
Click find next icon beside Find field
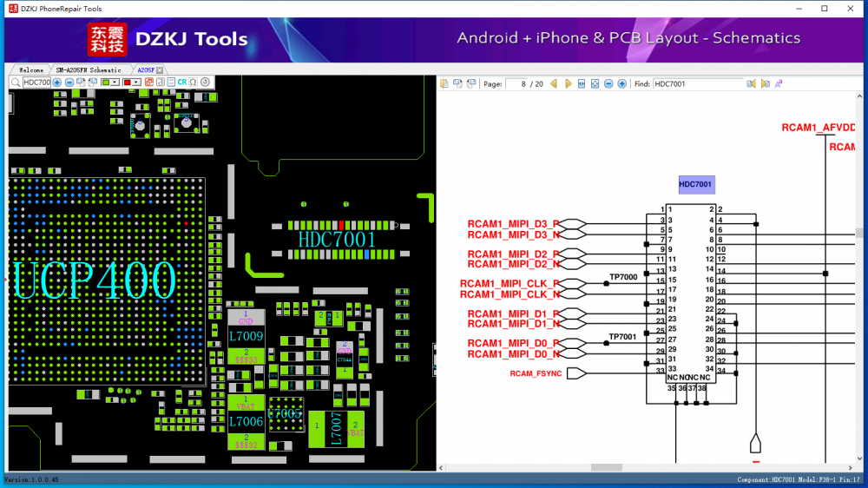[x=765, y=83]
